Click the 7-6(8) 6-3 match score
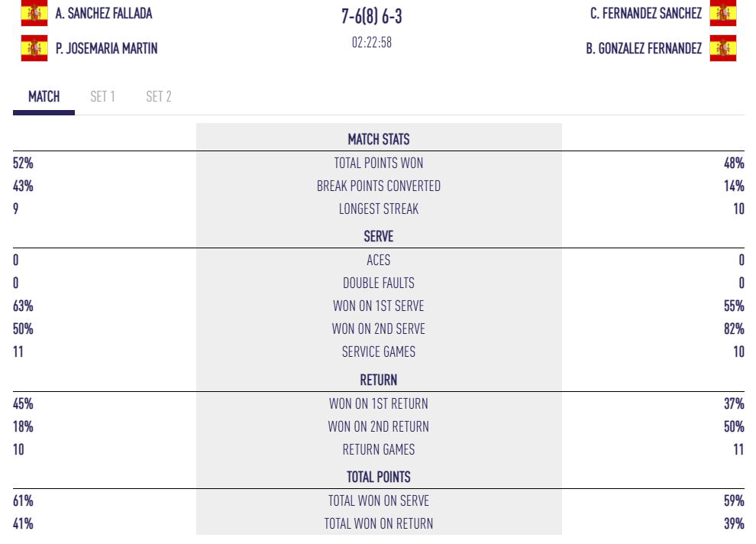 pos(372,17)
